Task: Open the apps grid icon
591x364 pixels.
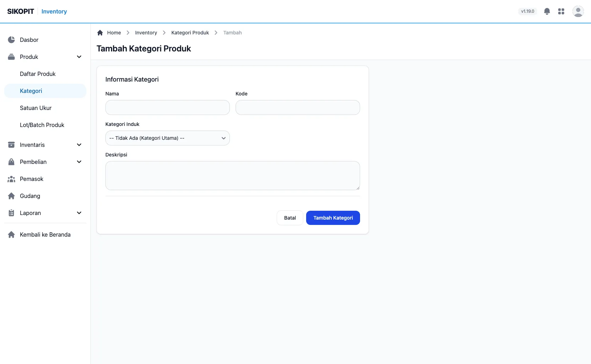Action: (561, 11)
